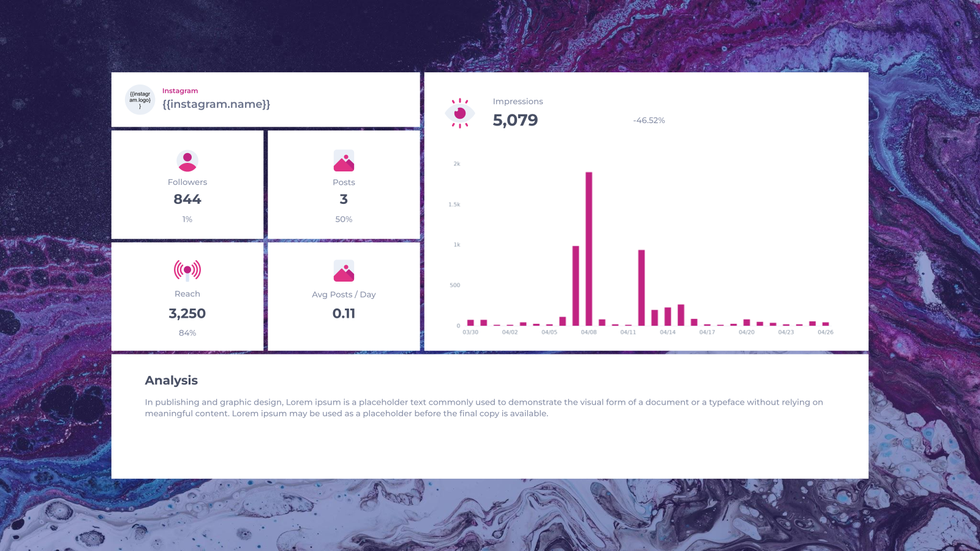Click the pink Instagram label
The image size is (980, 551).
180,91
